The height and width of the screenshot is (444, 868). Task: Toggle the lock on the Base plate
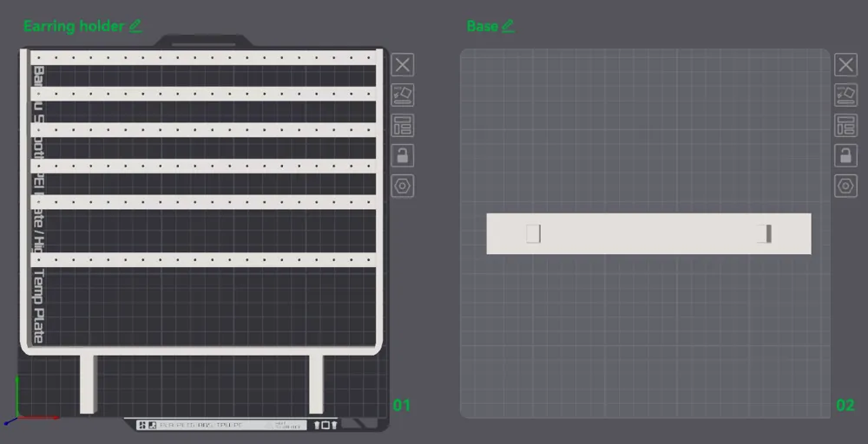pyautogui.click(x=845, y=155)
